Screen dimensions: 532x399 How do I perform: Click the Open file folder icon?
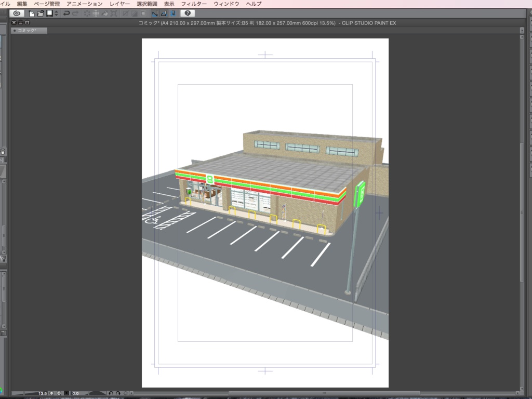40,13
